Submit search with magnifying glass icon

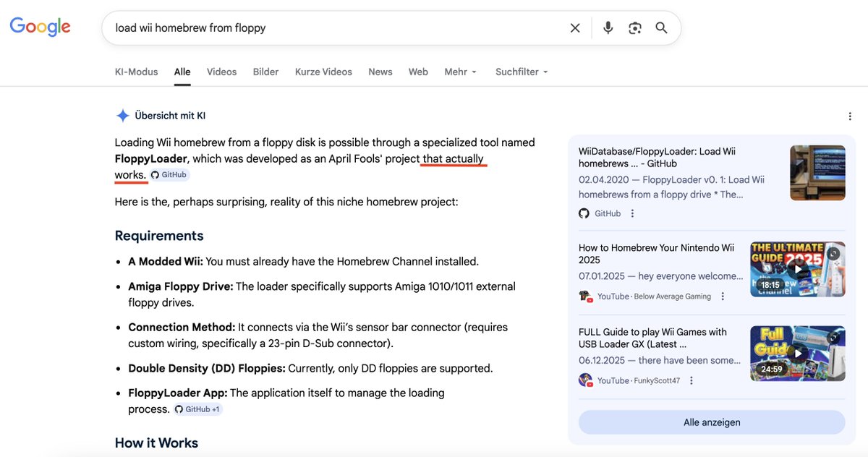(x=661, y=28)
